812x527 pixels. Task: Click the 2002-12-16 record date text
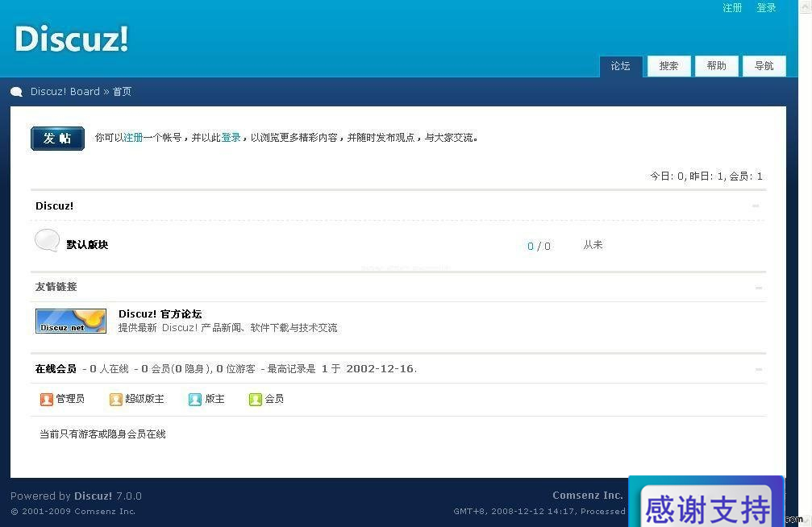[380, 368]
